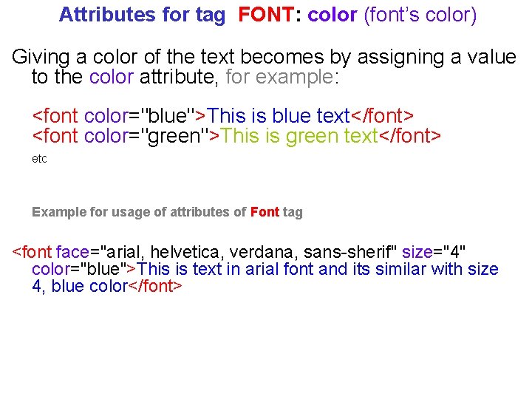
Task: Click the code <font color="blue">
Action: [x=119, y=116]
